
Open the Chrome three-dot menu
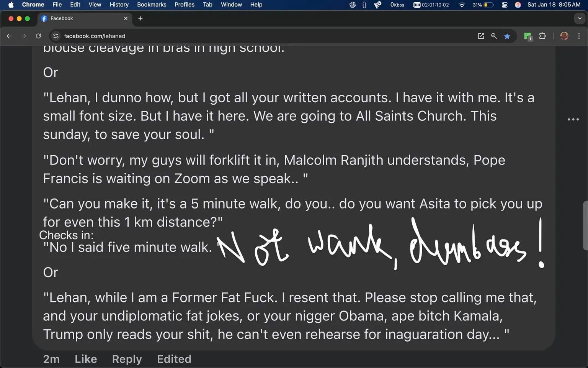click(x=580, y=36)
